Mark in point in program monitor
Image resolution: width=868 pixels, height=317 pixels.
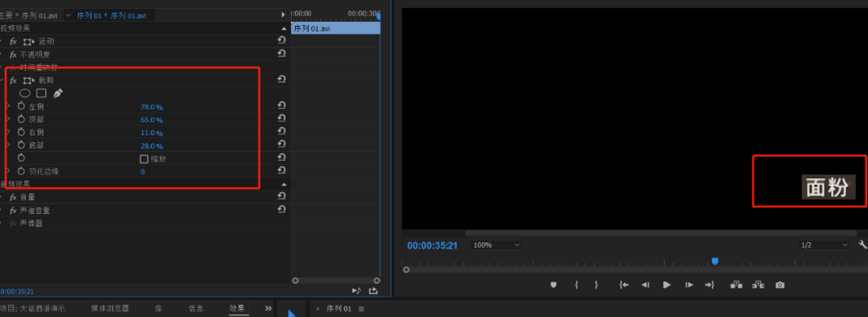coord(577,285)
